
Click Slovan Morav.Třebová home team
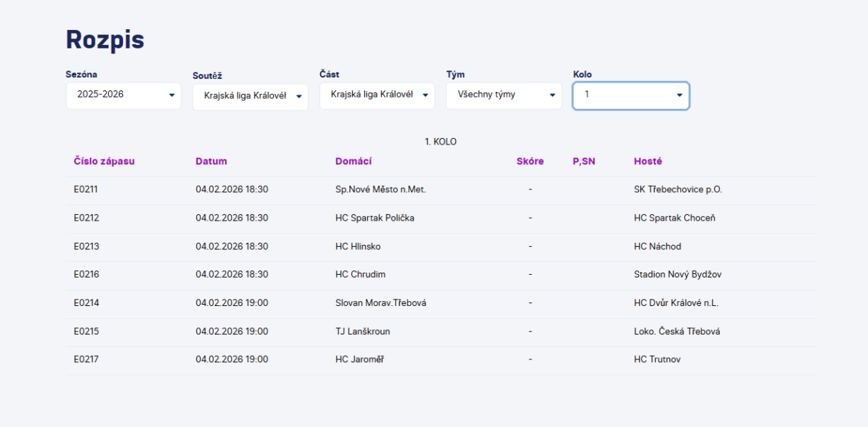[381, 303]
